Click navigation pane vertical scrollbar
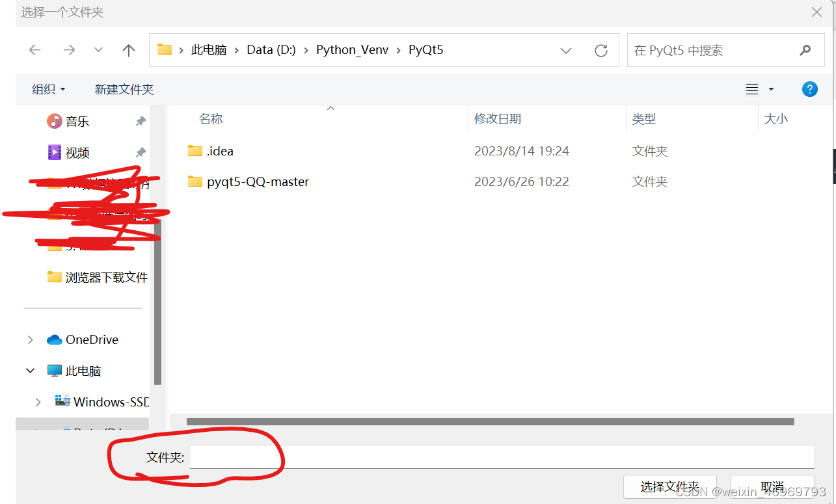Viewport: 836px width, 504px height. [x=157, y=300]
